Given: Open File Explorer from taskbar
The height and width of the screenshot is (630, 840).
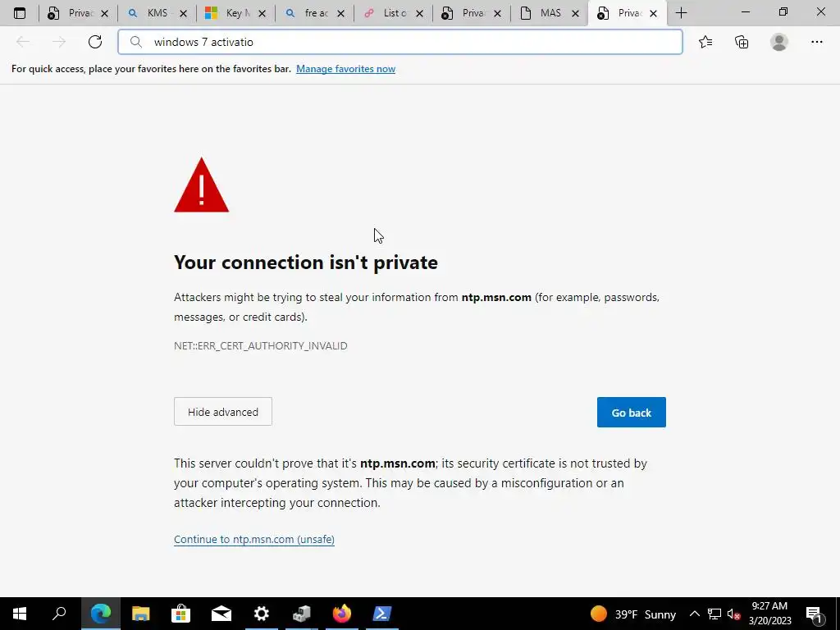Looking at the screenshot, I should [141, 614].
